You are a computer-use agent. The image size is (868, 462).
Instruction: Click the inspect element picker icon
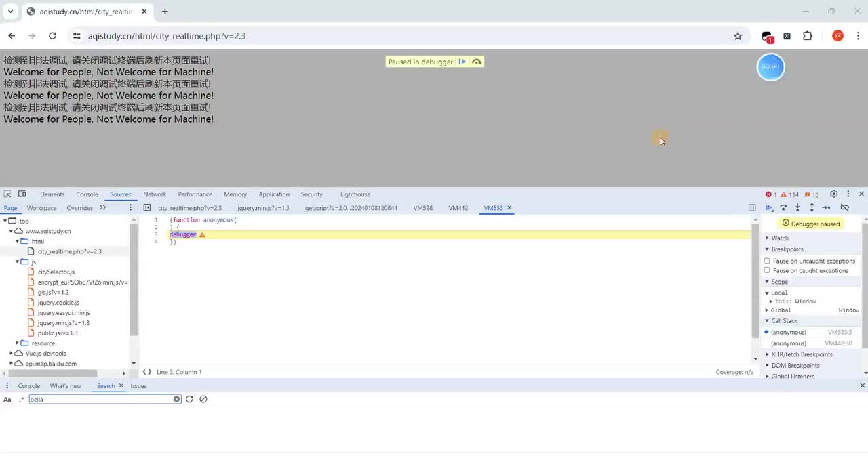point(7,194)
